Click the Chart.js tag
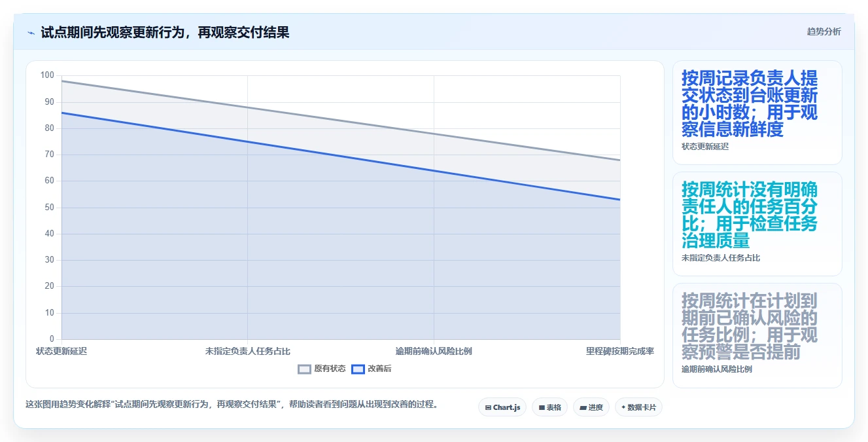 coord(502,407)
